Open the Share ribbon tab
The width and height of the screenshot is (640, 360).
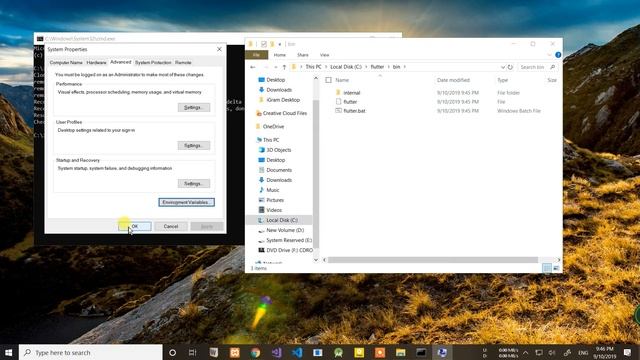tap(303, 55)
